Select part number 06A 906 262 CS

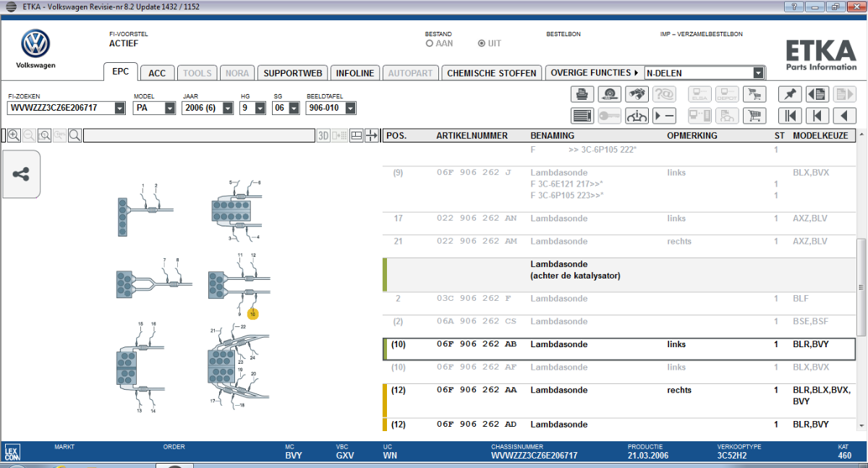pyautogui.click(x=475, y=322)
